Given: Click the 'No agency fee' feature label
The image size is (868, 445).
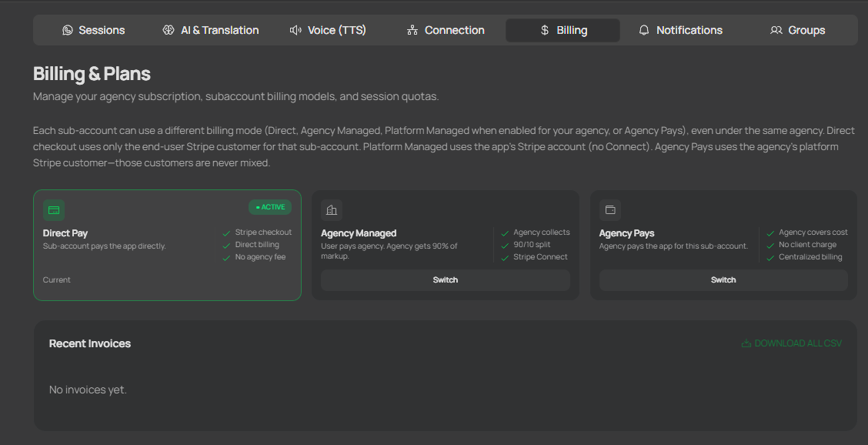Looking at the screenshot, I should 260,257.
